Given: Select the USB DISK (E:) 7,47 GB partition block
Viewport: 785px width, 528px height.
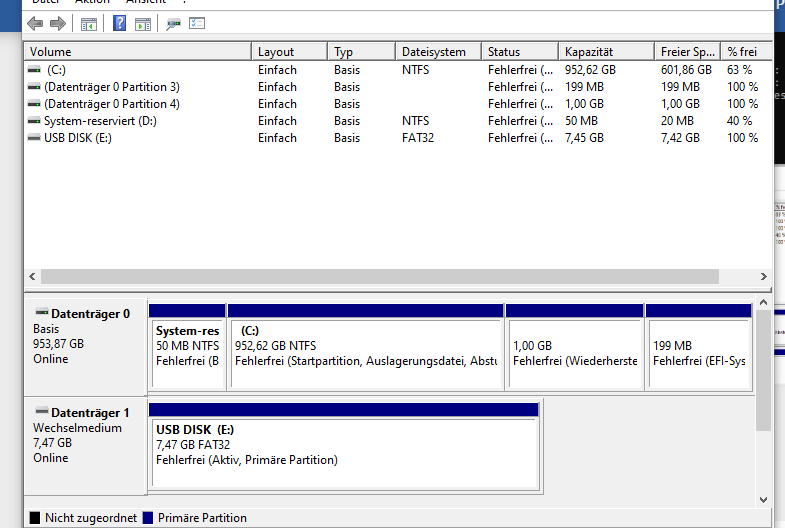Looking at the screenshot, I should (344, 446).
